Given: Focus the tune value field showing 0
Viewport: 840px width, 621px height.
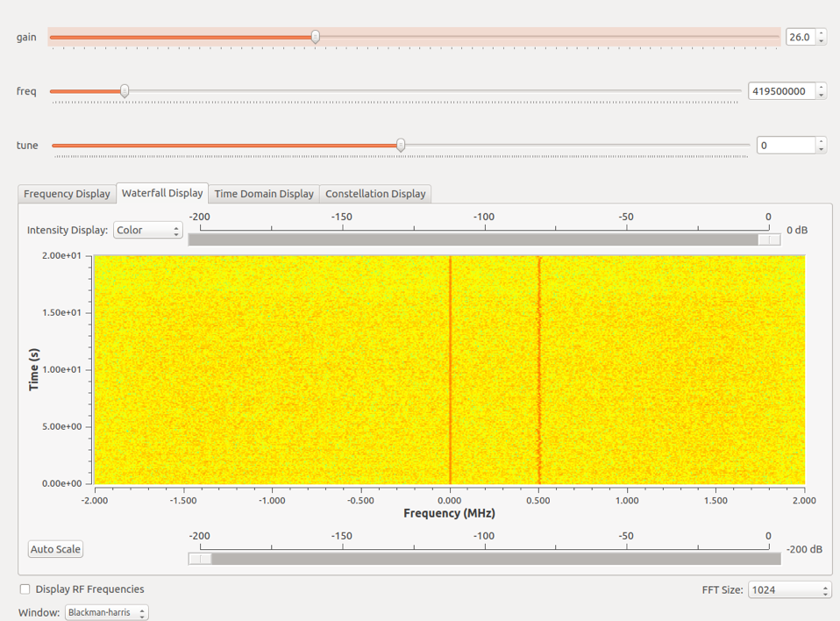Looking at the screenshot, I should pos(786,146).
